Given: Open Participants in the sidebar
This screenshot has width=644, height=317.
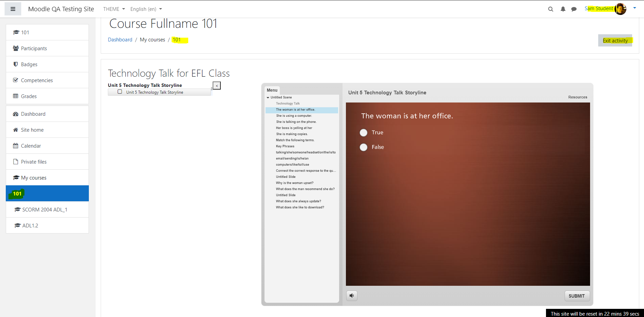Looking at the screenshot, I should pos(47,48).
